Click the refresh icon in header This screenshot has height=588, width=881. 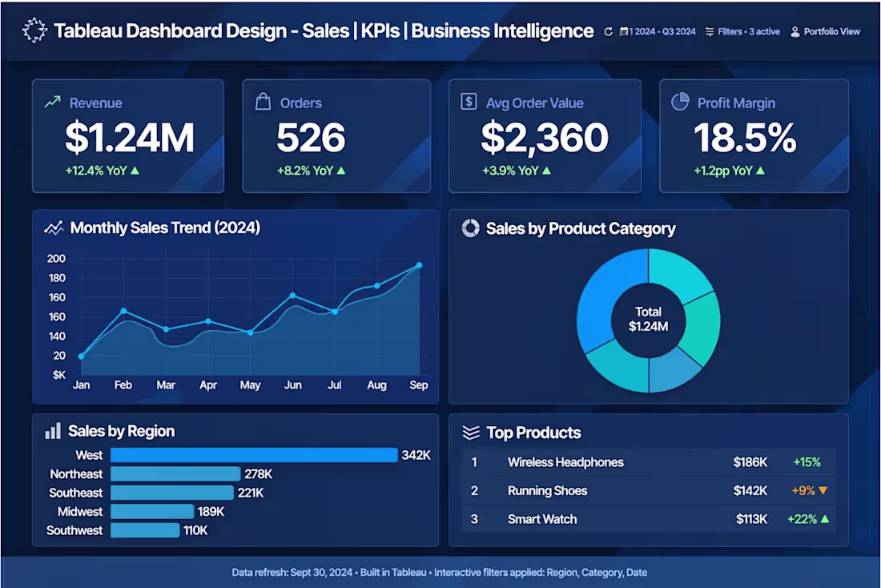pos(608,32)
